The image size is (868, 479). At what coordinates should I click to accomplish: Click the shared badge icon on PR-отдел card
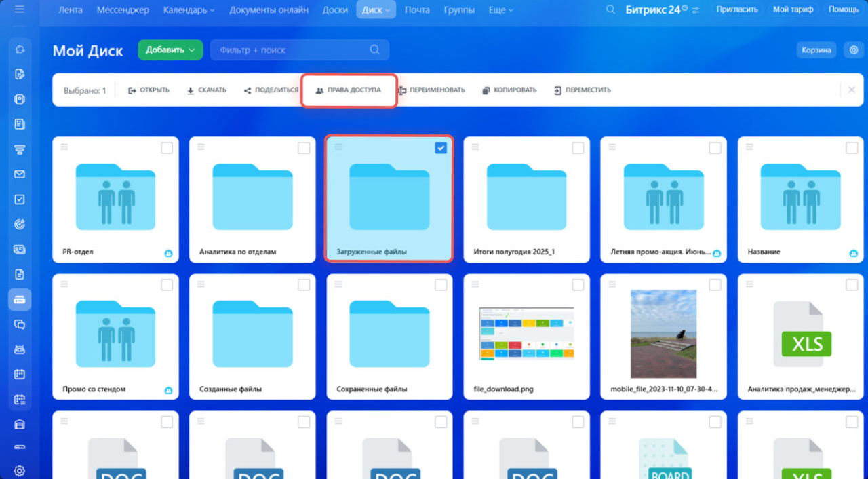coord(168,253)
